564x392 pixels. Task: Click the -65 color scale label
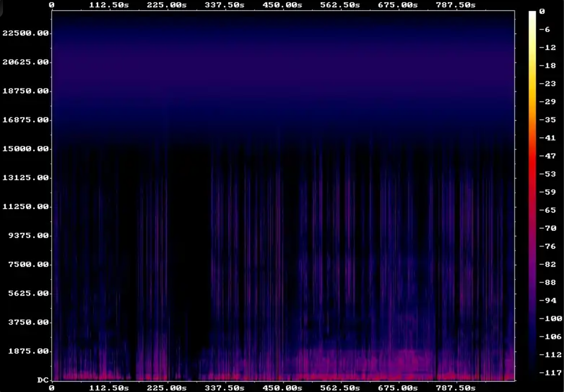point(548,210)
